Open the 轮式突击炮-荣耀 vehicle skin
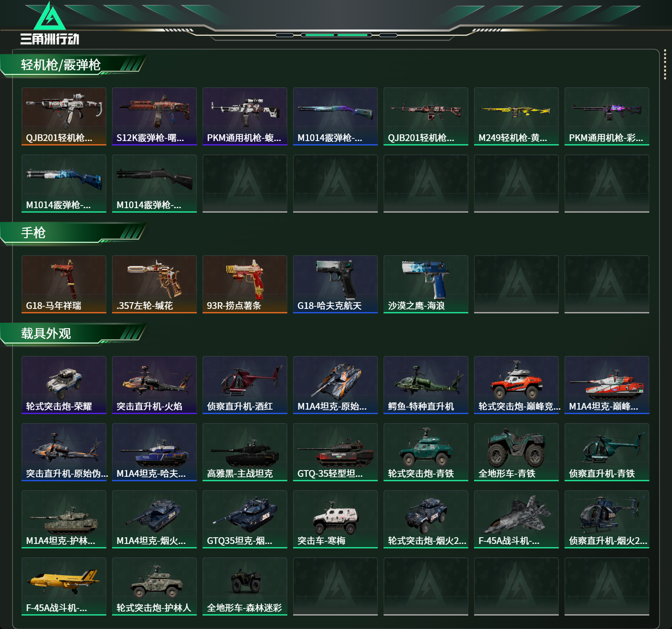 (64, 385)
